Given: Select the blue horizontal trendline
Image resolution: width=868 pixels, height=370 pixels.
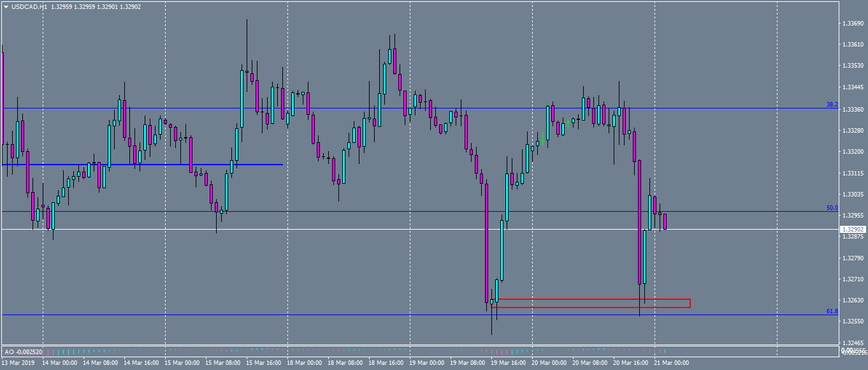Looking at the screenshot, I should tap(159, 165).
